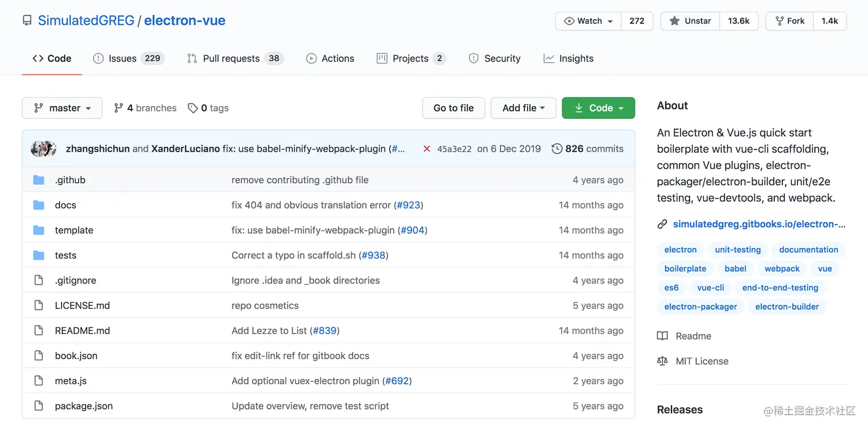
Task: Click the .github folder icon
Action: 38,180
